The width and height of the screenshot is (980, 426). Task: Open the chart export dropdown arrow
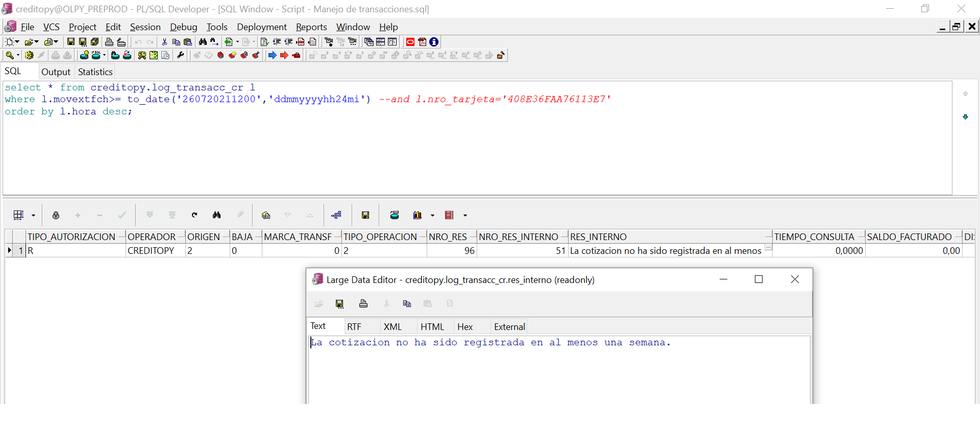pyautogui.click(x=432, y=216)
